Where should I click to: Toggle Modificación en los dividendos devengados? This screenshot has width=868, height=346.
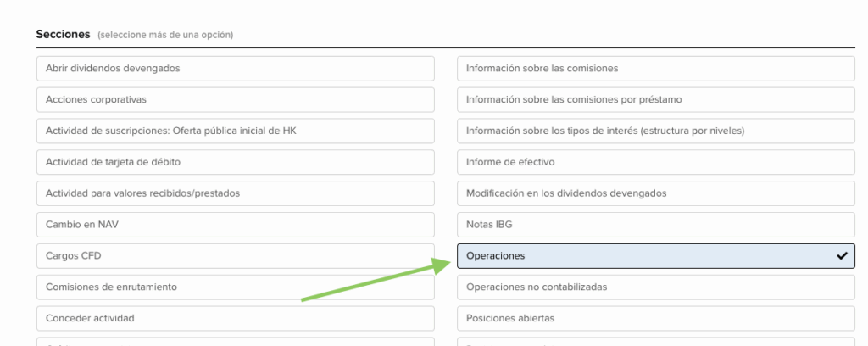click(x=655, y=193)
